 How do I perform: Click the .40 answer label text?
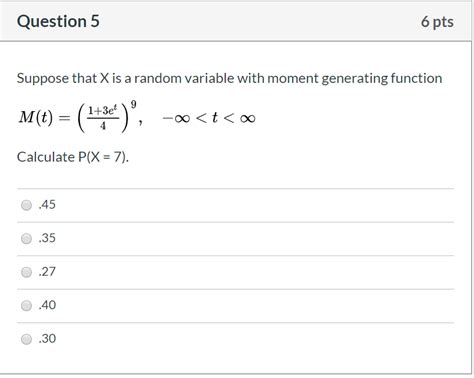pyautogui.click(x=47, y=305)
